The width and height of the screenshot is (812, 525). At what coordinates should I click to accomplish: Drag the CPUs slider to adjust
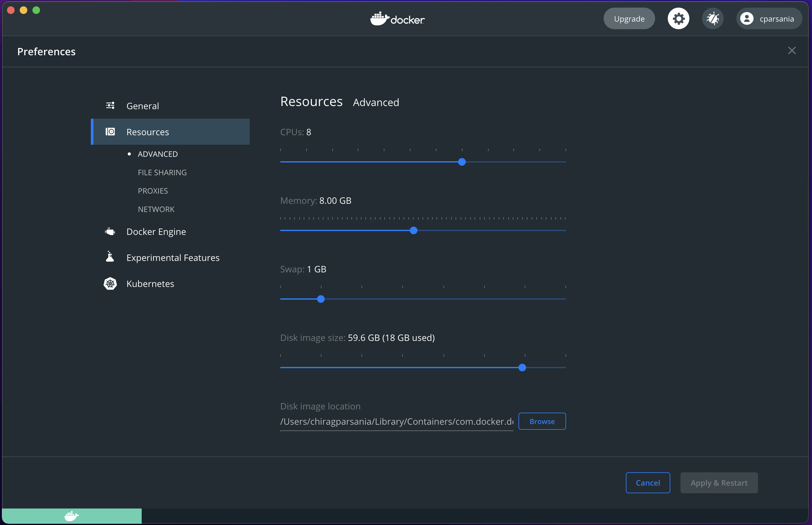tap(463, 161)
